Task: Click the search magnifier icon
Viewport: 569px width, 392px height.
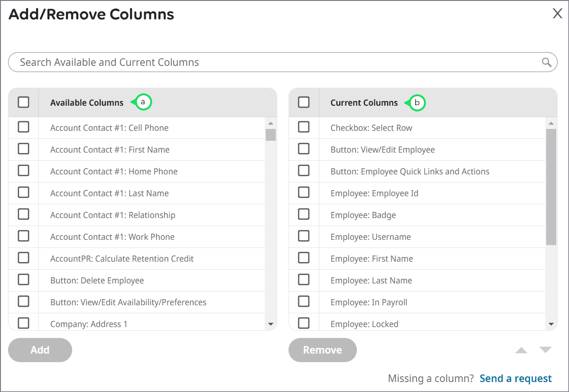Action: tap(547, 62)
